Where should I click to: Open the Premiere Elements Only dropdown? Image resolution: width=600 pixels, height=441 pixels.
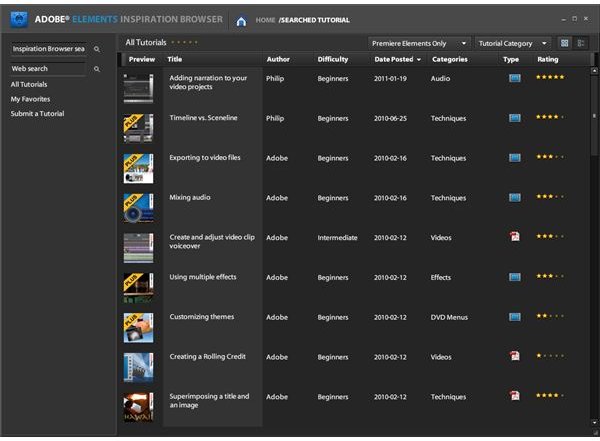419,43
